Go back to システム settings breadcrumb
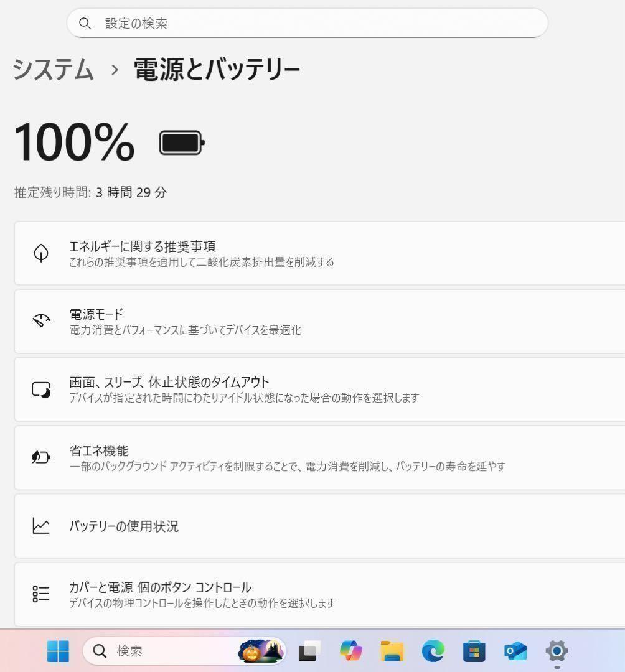The width and height of the screenshot is (625, 672). click(53, 69)
